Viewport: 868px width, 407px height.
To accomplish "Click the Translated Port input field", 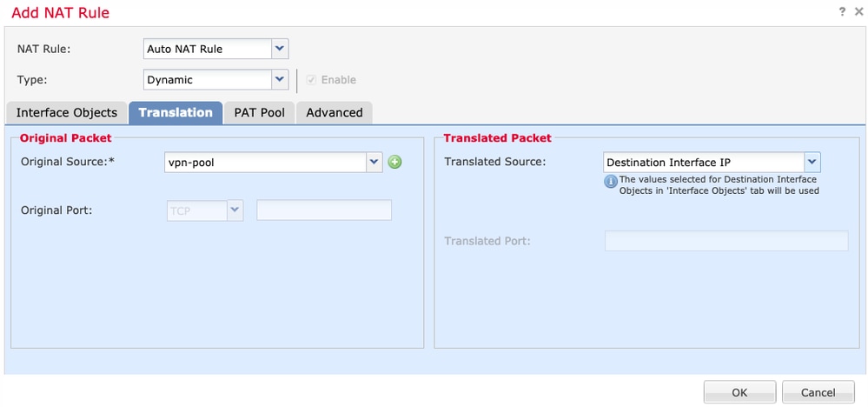I will coord(726,241).
